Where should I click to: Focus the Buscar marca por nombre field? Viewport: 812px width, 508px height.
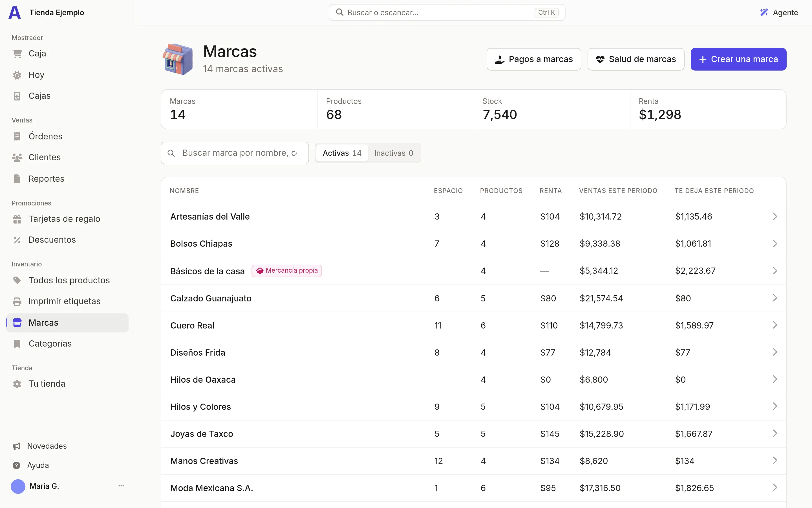click(x=235, y=153)
